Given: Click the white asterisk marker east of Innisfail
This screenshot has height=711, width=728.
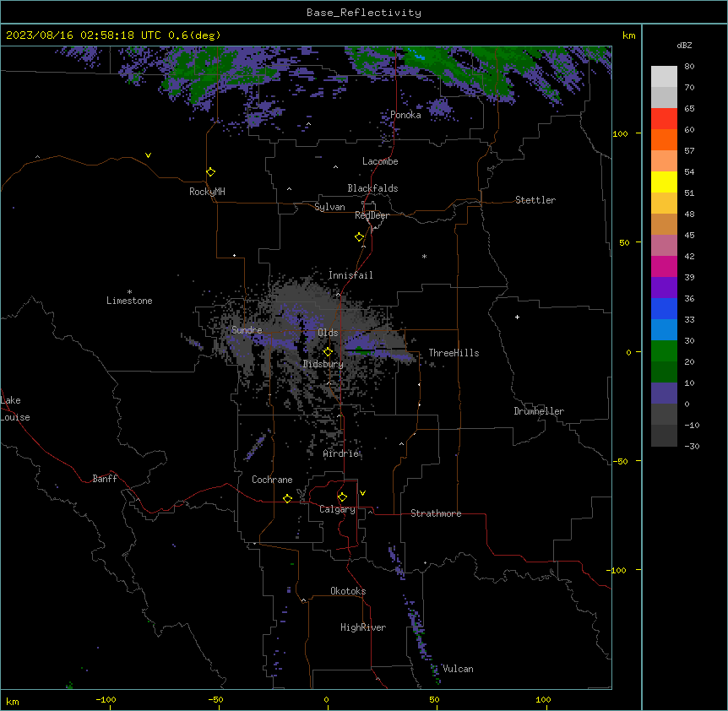Looking at the screenshot, I should (424, 256).
